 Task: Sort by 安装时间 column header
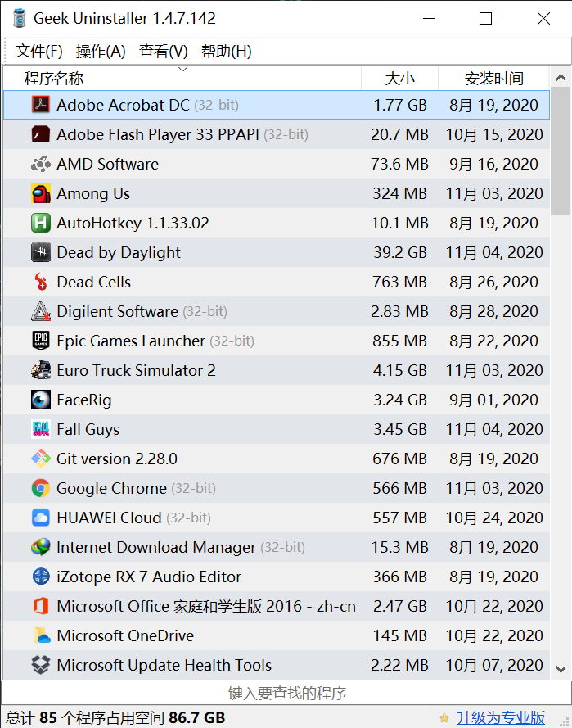coord(493,78)
